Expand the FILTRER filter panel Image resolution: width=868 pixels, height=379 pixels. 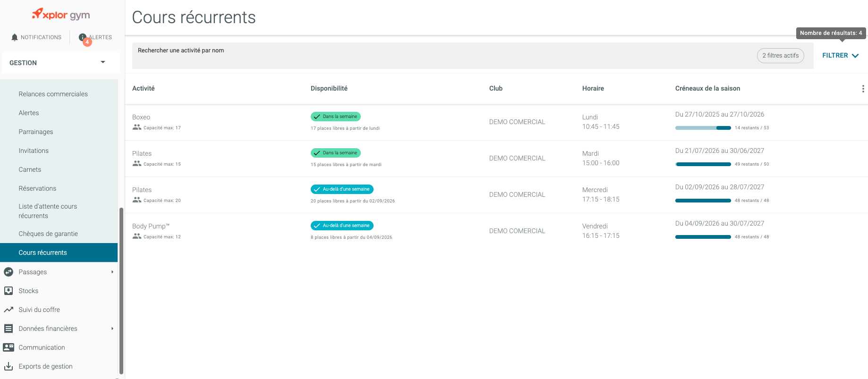pos(841,56)
